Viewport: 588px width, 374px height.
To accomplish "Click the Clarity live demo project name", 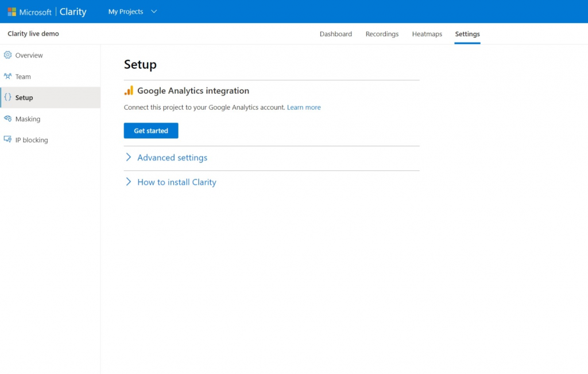I will 33,34.
